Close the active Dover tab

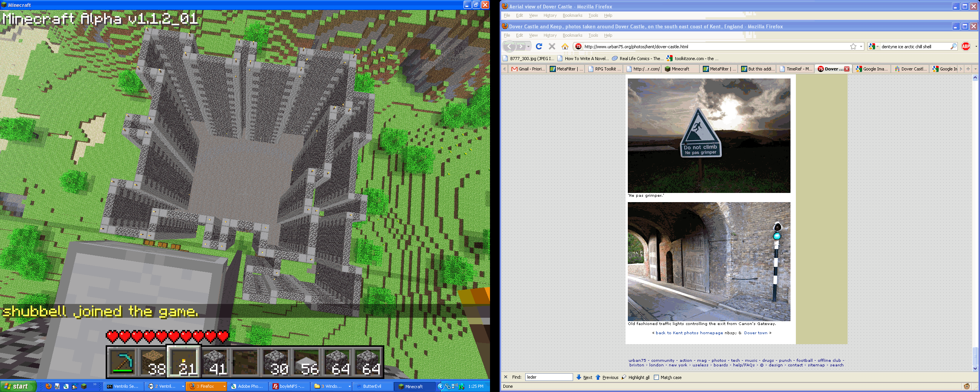pyautogui.click(x=847, y=69)
